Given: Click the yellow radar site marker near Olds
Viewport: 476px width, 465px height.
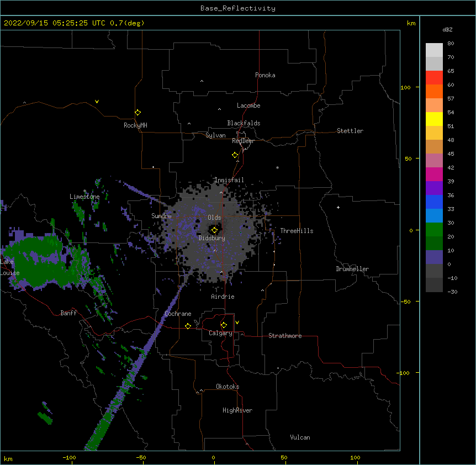Looking at the screenshot, I should click(x=214, y=230).
